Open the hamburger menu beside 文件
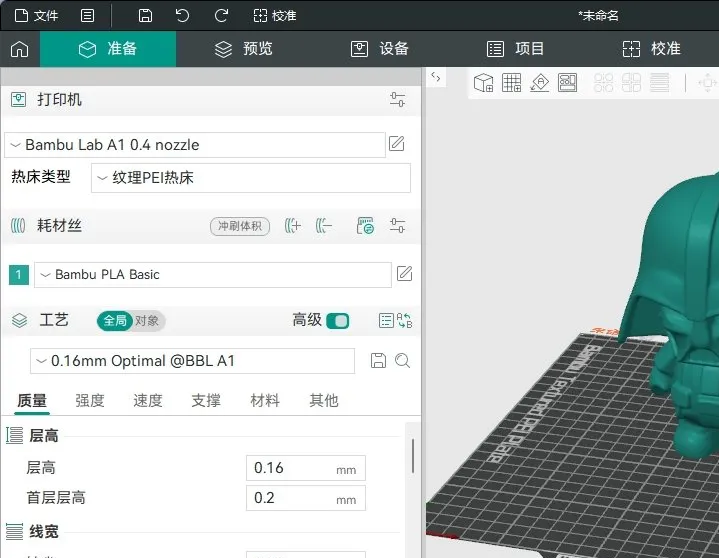Screen dimensions: 719x558 tap(88, 16)
